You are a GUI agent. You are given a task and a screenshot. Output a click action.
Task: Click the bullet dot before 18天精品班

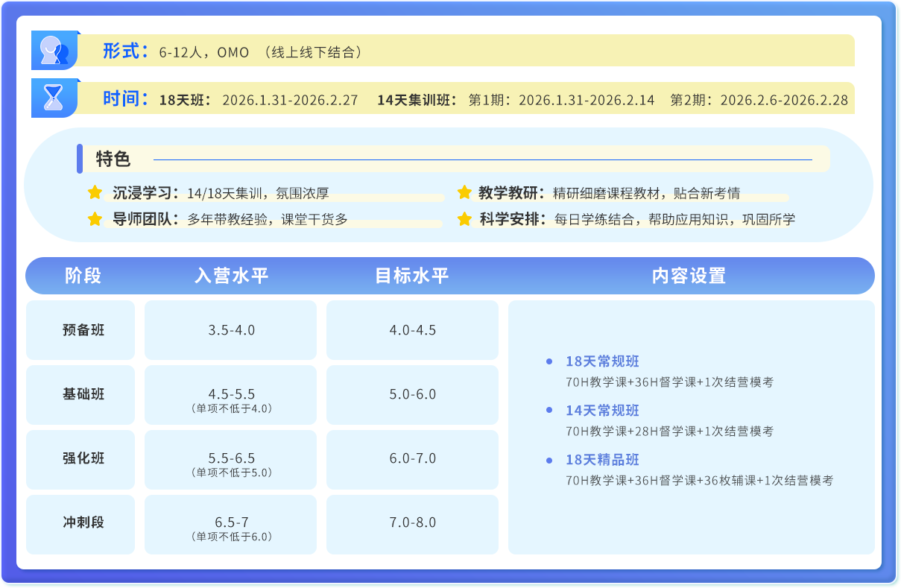(549, 460)
